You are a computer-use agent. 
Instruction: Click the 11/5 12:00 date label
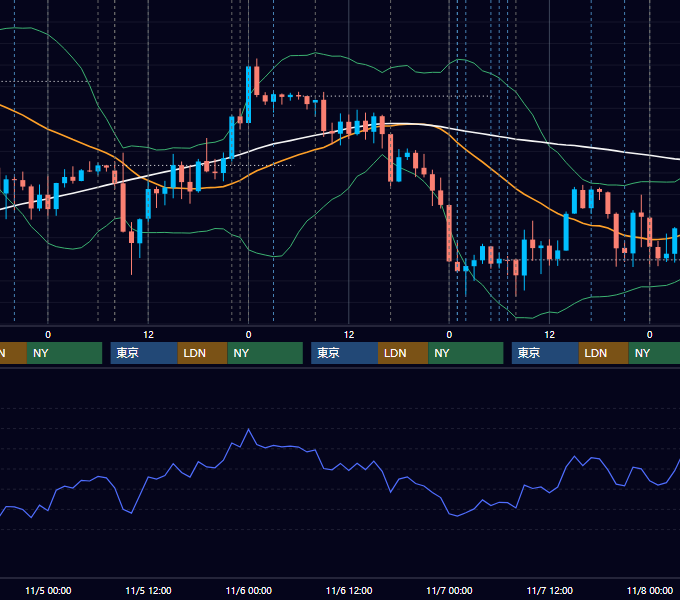(148, 590)
